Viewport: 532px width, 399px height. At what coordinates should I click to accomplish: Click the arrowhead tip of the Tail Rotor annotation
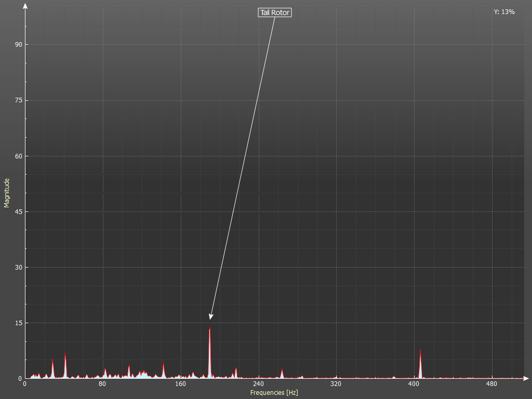pyautogui.click(x=210, y=319)
